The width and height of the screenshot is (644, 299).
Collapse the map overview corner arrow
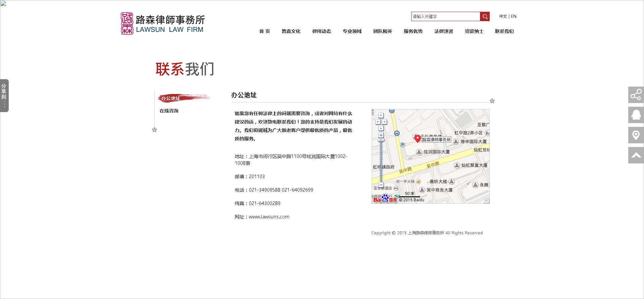point(487,201)
